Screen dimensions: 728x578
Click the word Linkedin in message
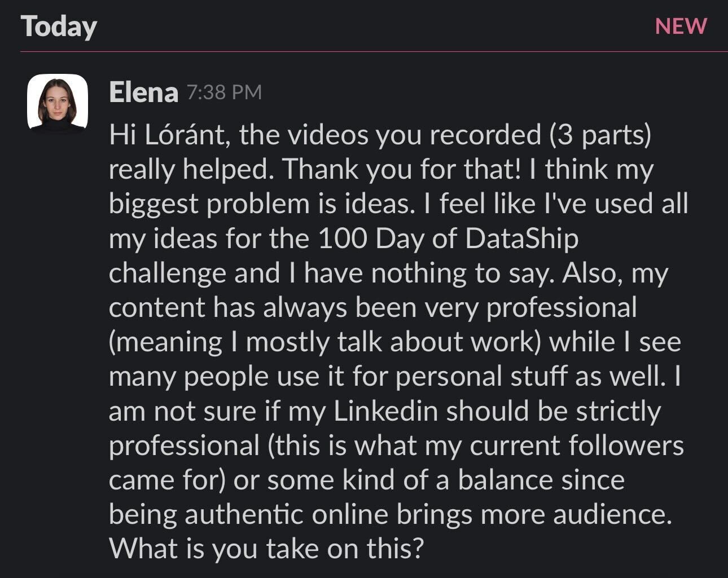pyautogui.click(x=386, y=411)
